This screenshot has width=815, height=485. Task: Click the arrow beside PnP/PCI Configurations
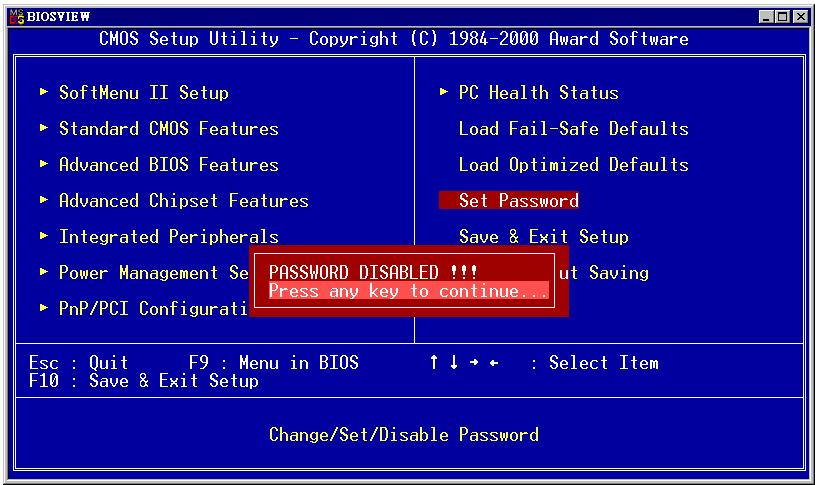[x=44, y=308]
